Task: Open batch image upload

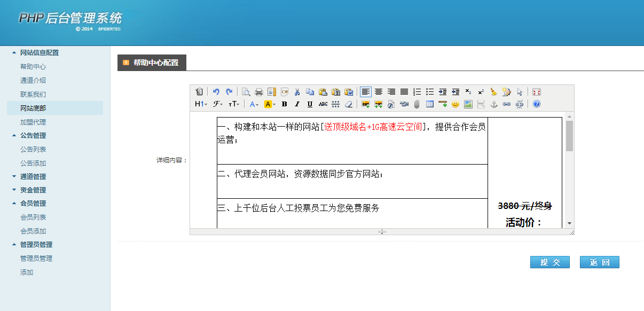Action: coord(379,104)
